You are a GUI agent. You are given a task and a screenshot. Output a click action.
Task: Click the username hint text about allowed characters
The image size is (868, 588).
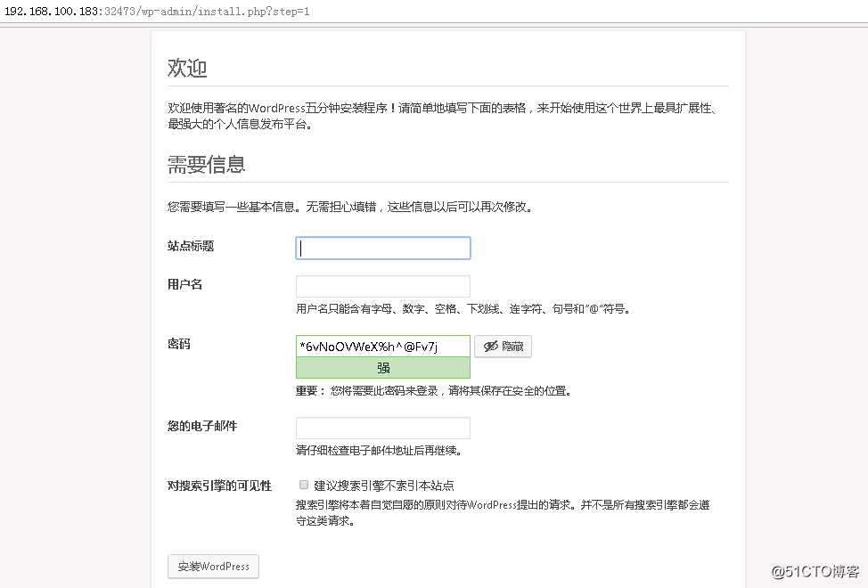463,308
